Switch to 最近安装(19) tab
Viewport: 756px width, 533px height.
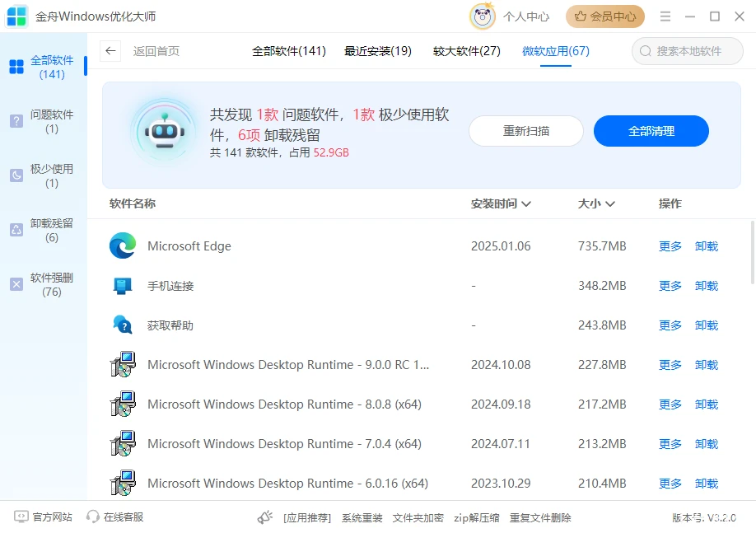tap(377, 51)
